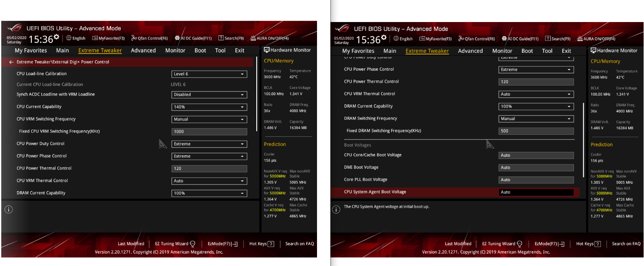Click Search on FAQ in left BIOS screen
This screenshot has height=266, width=644.
point(300,244)
